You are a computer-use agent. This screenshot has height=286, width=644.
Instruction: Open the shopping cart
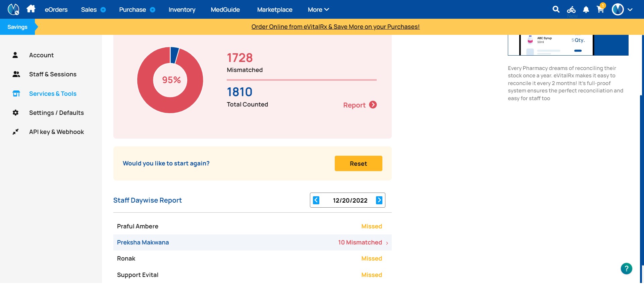600,9
